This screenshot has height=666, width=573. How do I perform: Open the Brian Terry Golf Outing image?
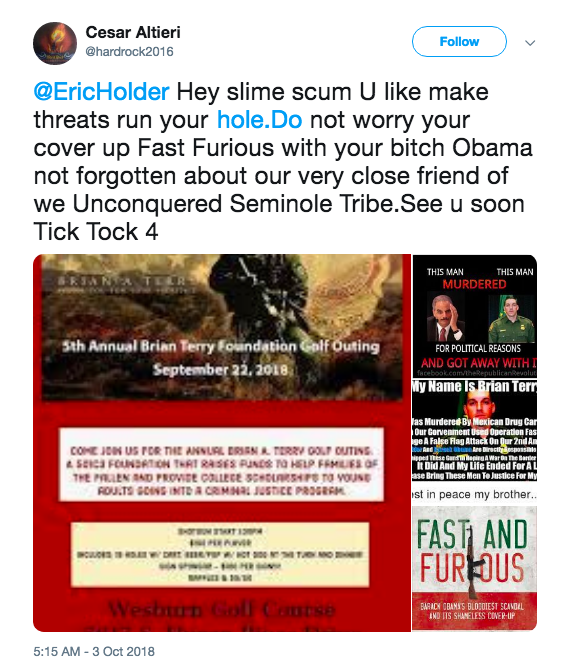point(222,443)
